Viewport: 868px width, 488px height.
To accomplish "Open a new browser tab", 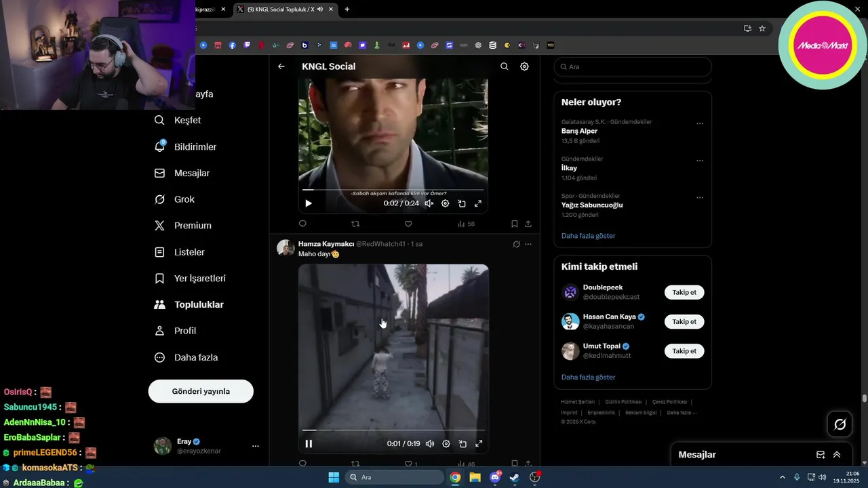I will (347, 9).
